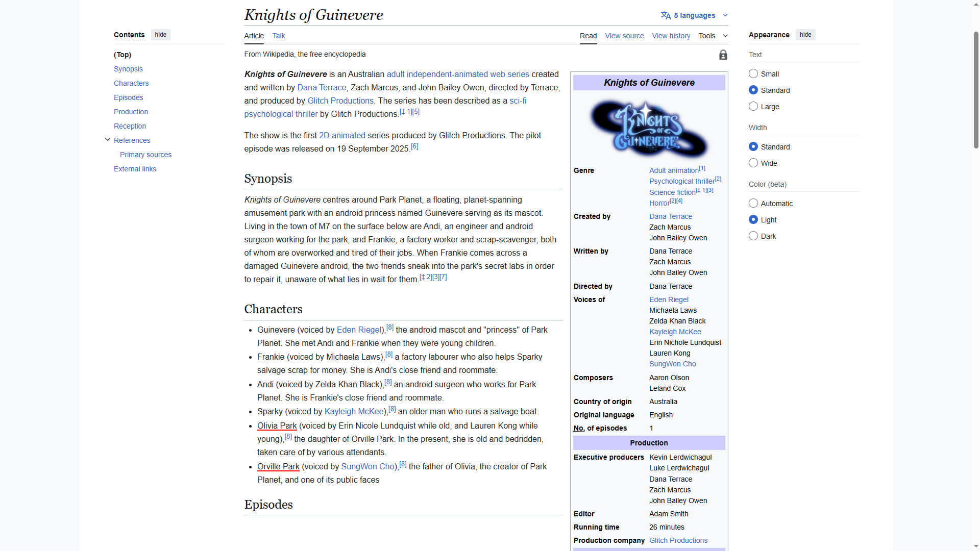Screen dimensions: 980x551
Task: Open the 5 languages dropdown
Action: tap(695, 15)
